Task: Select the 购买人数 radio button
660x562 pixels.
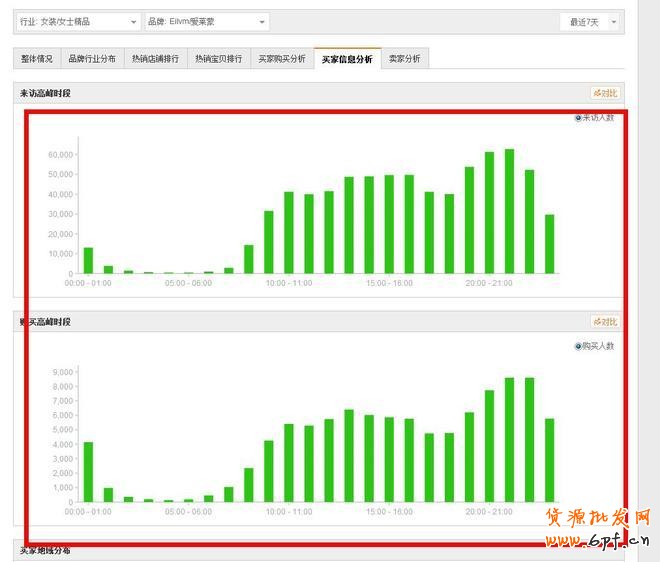Action: 578,346
